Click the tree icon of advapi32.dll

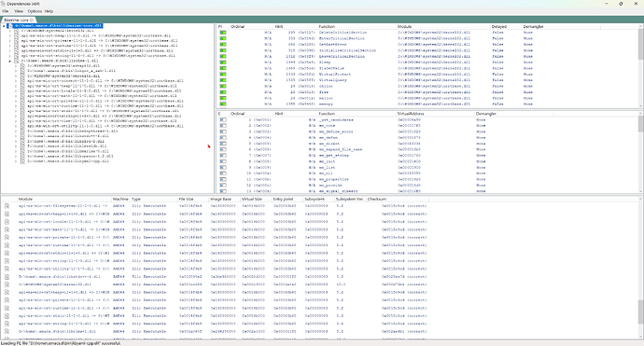pyautogui.click(x=22, y=65)
